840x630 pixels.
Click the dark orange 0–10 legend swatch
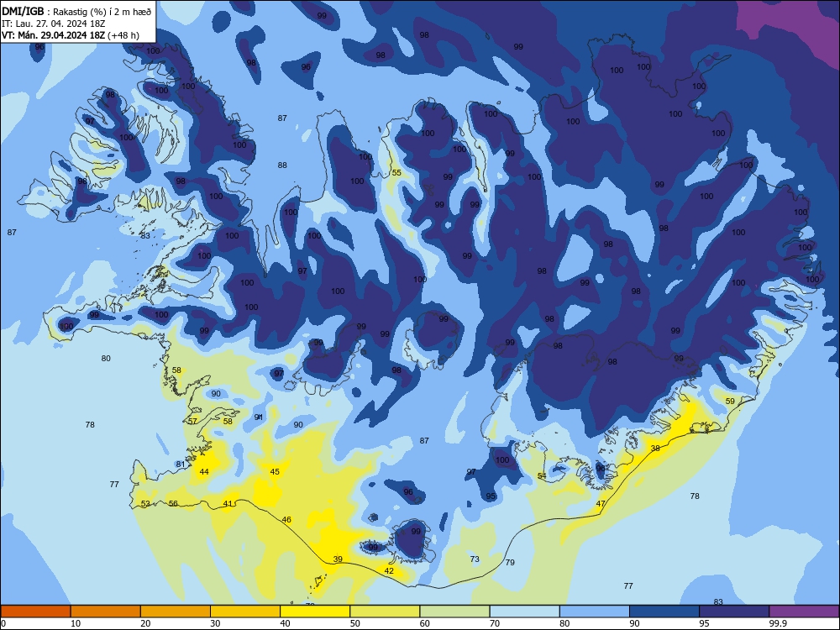[x=36, y=612]
